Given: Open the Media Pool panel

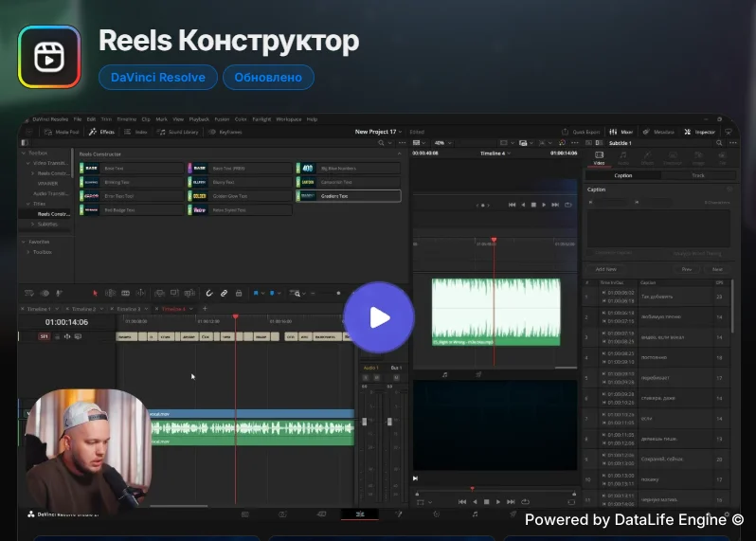Looking at the screenshot, I should tap(62, 132).
